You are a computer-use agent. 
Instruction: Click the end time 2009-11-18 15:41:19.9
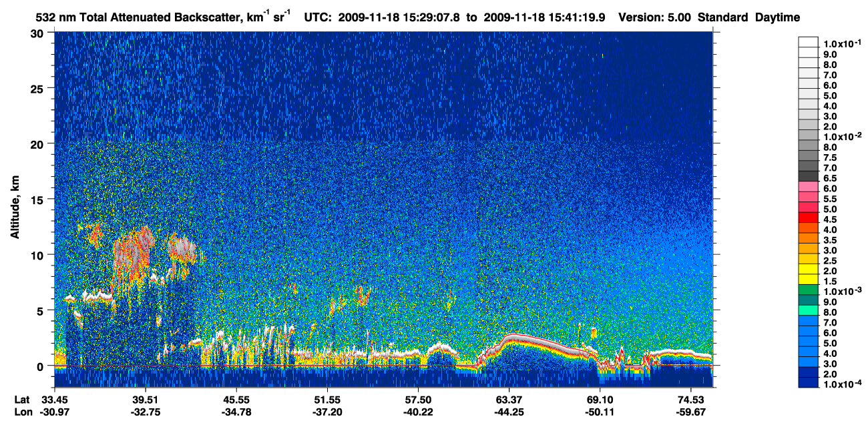click(x=544, y=18)
